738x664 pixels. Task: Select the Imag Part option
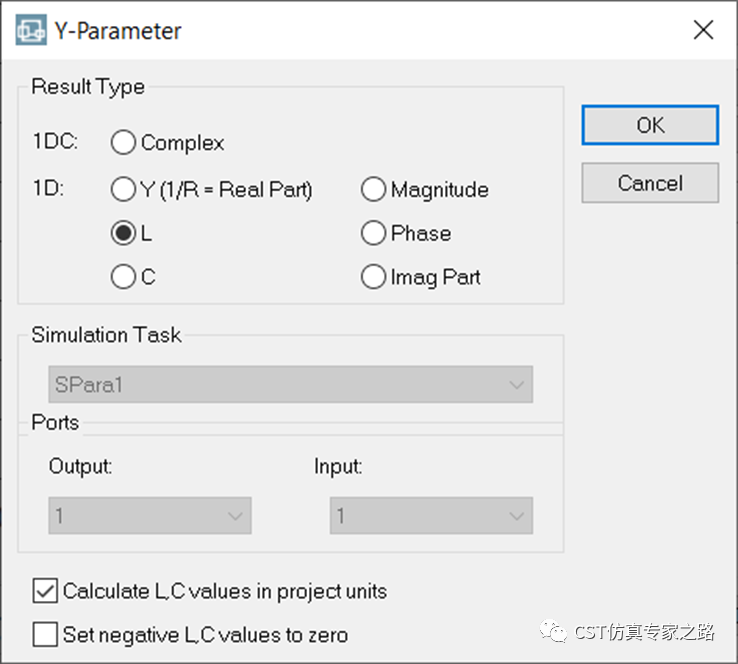click(x=374, y=277)
